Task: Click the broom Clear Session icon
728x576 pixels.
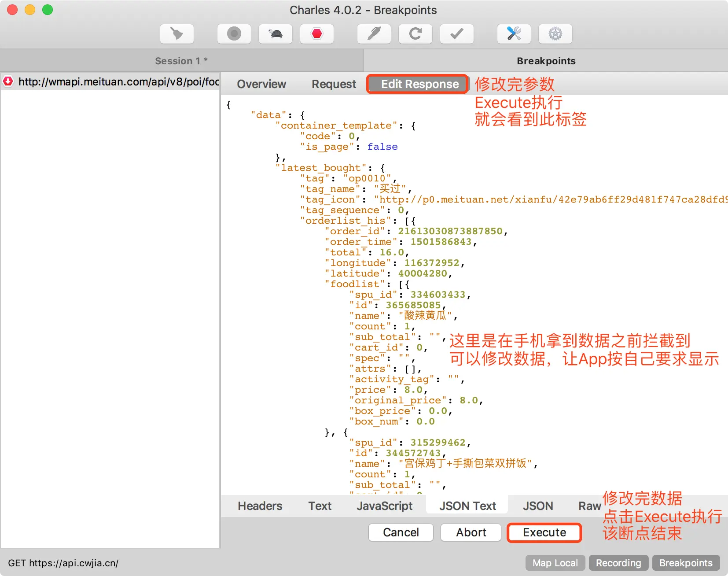Action: pos(177,34)
